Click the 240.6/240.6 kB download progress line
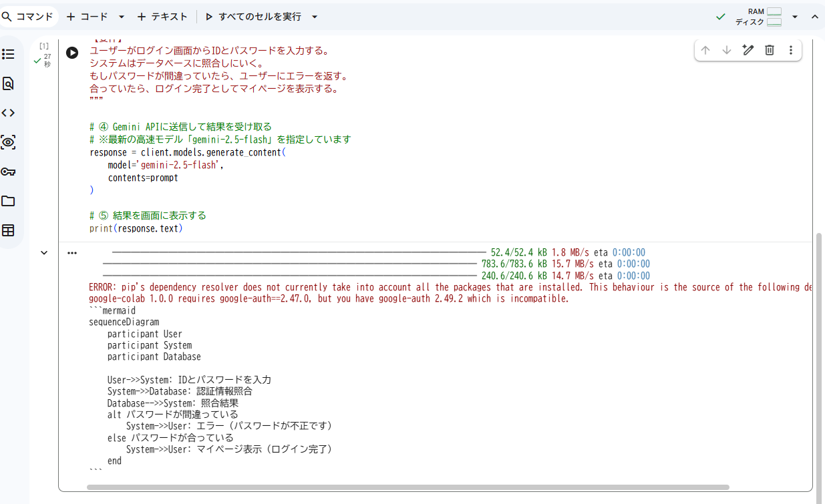 coord(376,276)
